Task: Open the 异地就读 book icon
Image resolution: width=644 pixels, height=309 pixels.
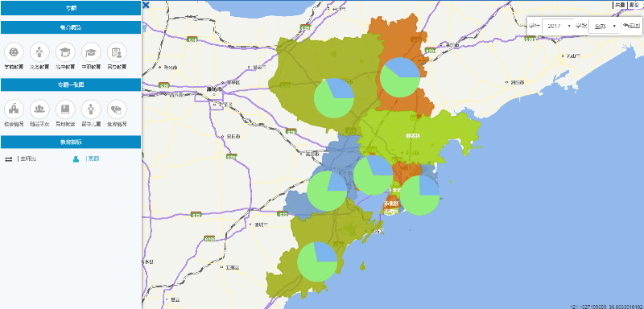Action: tap(65, 109)
